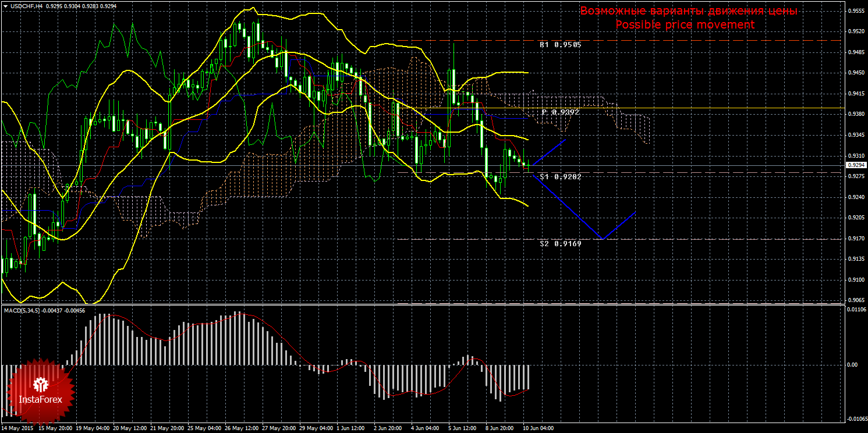Select the P 0.9392 pivot label
Screen dimensions: 868x433
[x=560, y=112]
